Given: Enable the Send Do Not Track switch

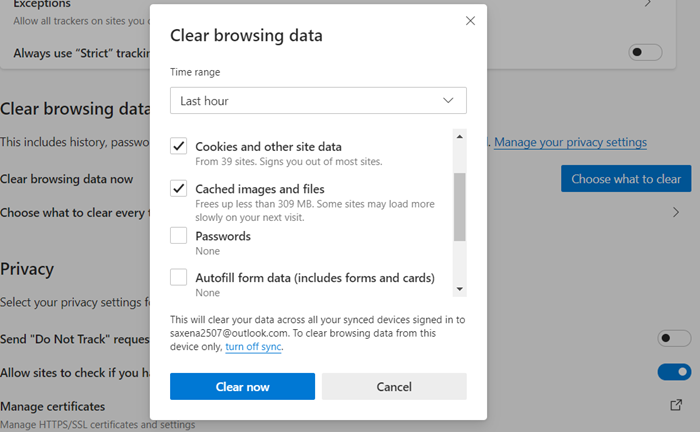Looking at the screenshot, I should click(x=674, y=339).
